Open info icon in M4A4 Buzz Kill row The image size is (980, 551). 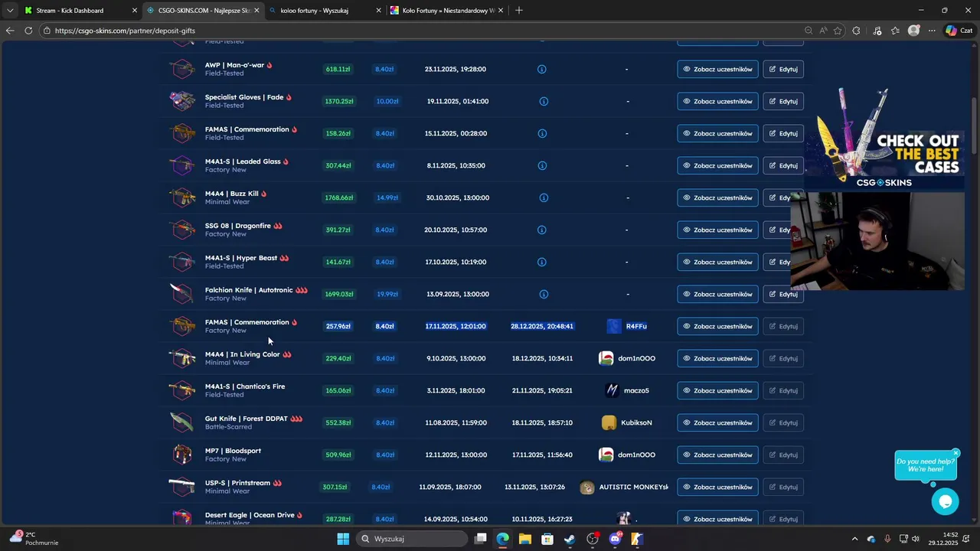point(544,197)
